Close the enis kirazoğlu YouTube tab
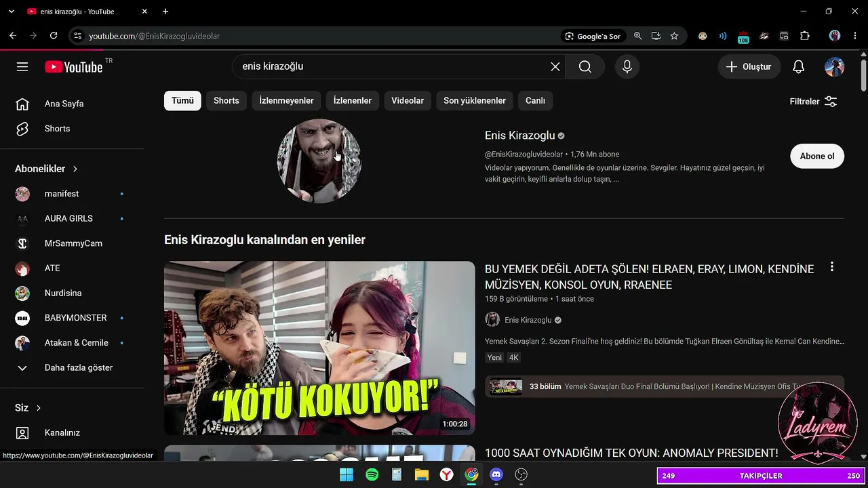The image size is (868, 488). tap(144, 12)
